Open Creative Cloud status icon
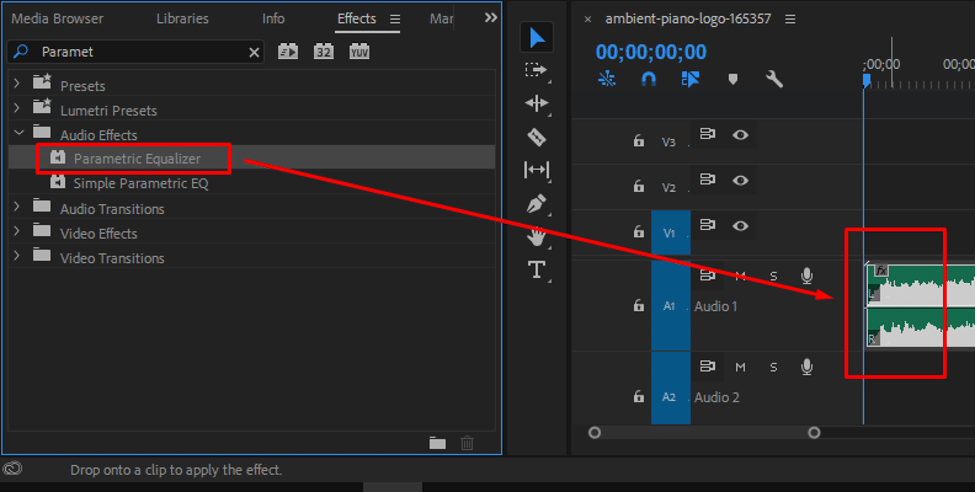The image size is (977, 493). click(x=12, y=469)
